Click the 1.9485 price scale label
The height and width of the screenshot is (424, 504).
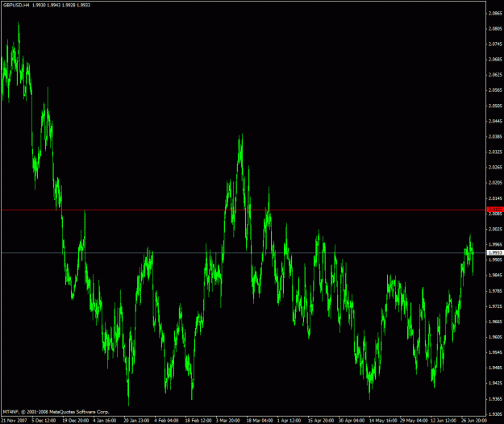click(x=495, y=368)
